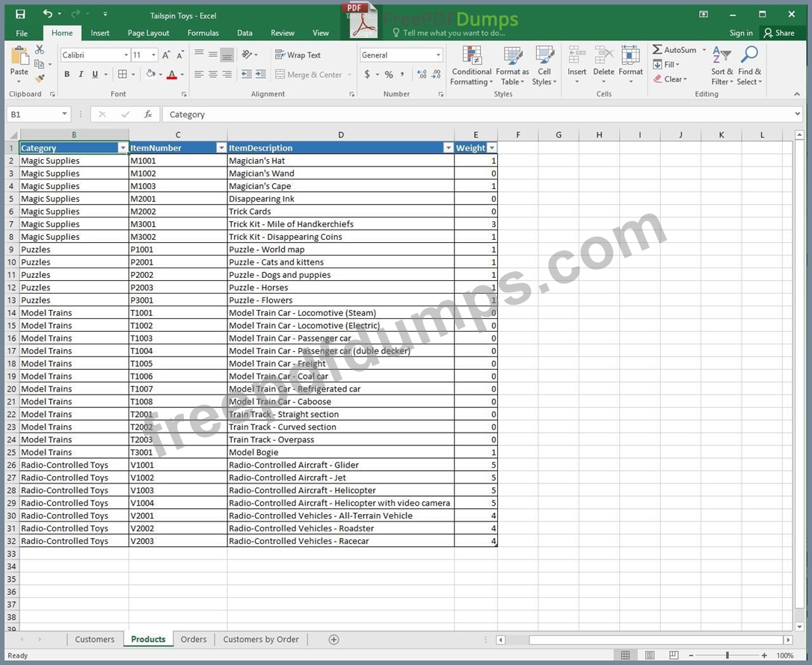
Task: Open ItemNumber column filter dropdown
Action: 221,148
